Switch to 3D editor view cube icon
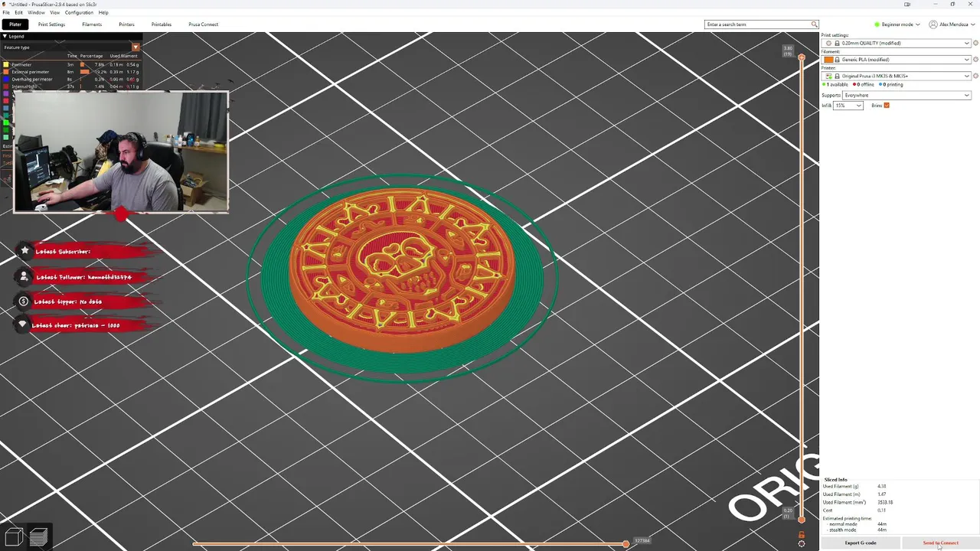980x551 pixels. pos(13,536)
